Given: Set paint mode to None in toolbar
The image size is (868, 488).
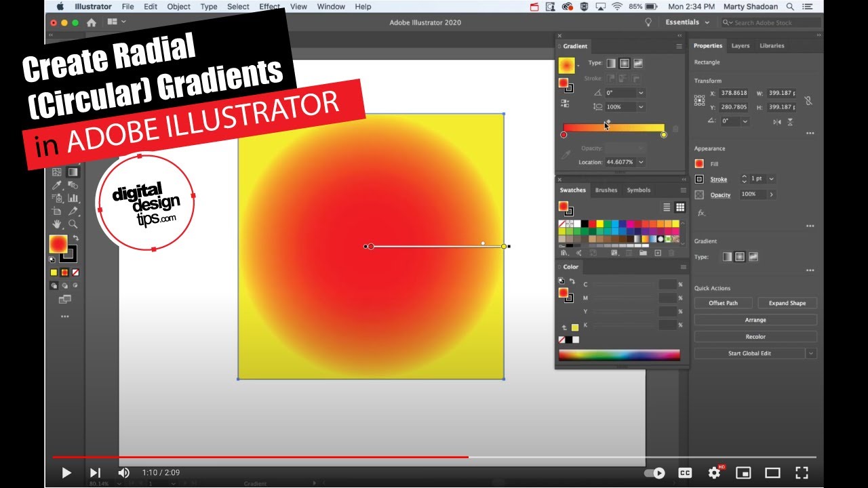Looking at the screenshot, I should (75, 272).
